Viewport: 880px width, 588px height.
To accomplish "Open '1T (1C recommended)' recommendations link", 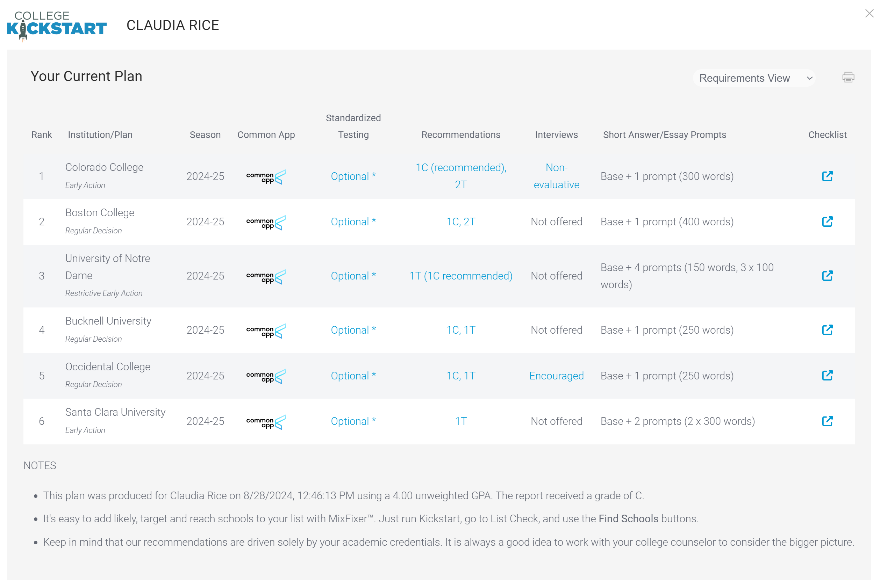I will [461, 276].
